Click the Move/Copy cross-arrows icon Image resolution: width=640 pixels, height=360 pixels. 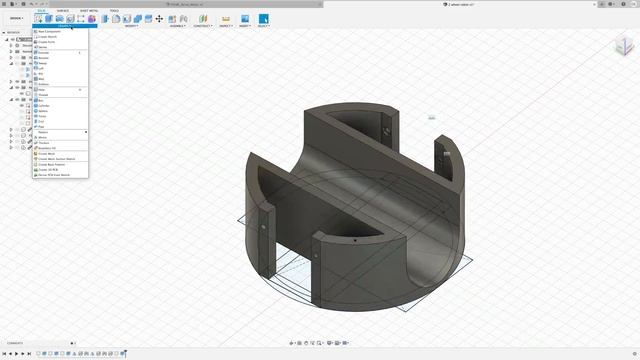point(159,19)
